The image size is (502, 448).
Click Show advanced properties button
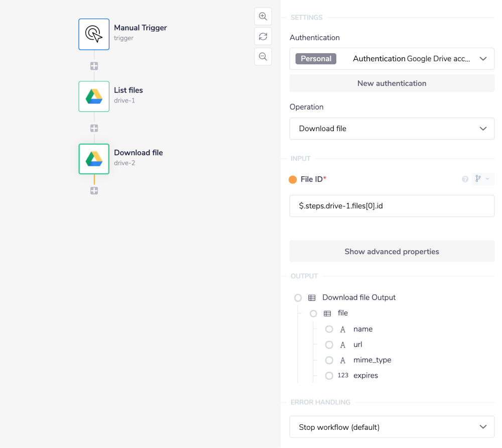pos(392,252)
